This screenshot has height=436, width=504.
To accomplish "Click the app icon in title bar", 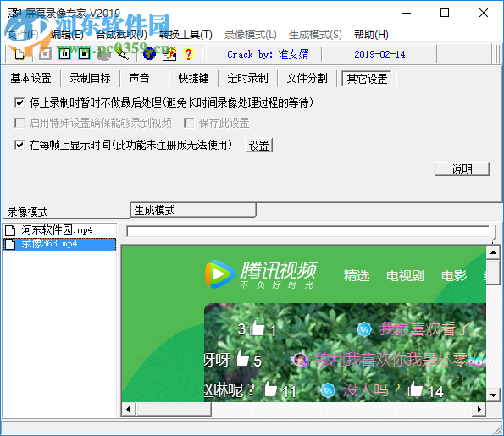I will coord(14,14).
